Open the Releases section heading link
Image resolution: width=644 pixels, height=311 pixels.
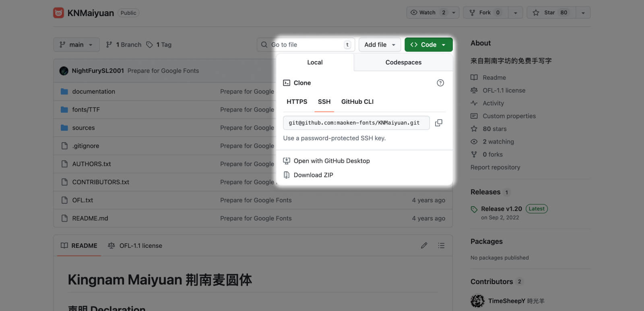point(485,192)
